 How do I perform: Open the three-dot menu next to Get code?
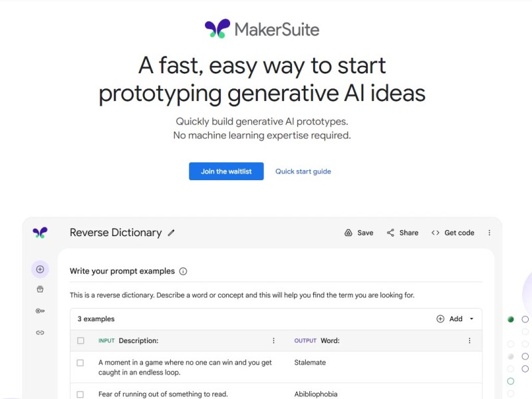coord(489,233)
